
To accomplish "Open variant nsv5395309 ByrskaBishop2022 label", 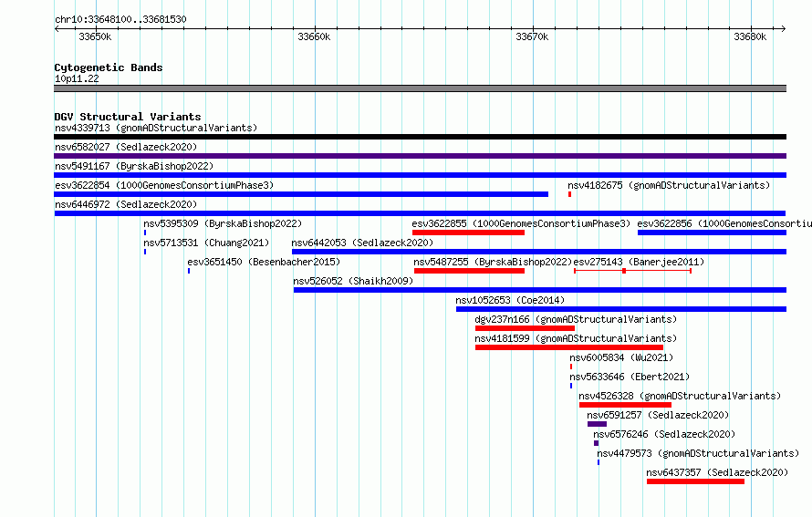I will coord(223,223).
